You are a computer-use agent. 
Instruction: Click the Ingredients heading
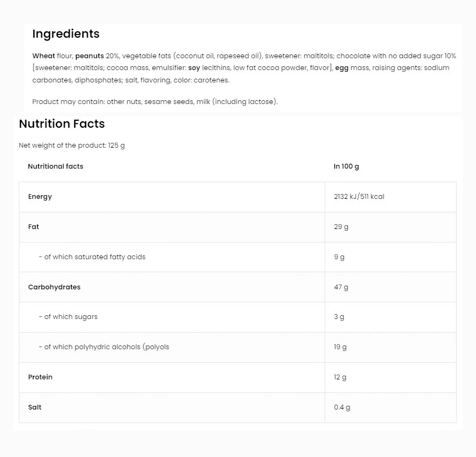(66, 34)
